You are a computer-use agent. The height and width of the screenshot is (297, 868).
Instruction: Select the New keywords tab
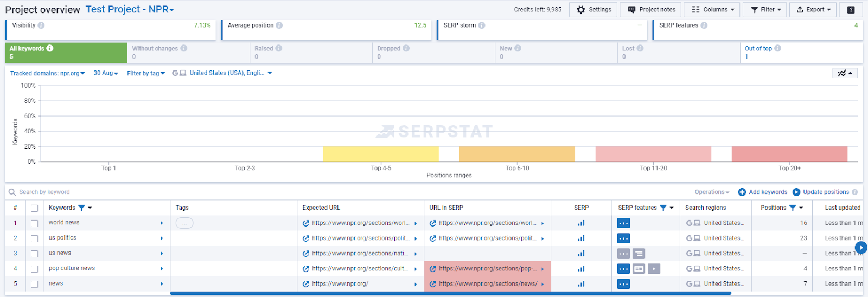557,53
